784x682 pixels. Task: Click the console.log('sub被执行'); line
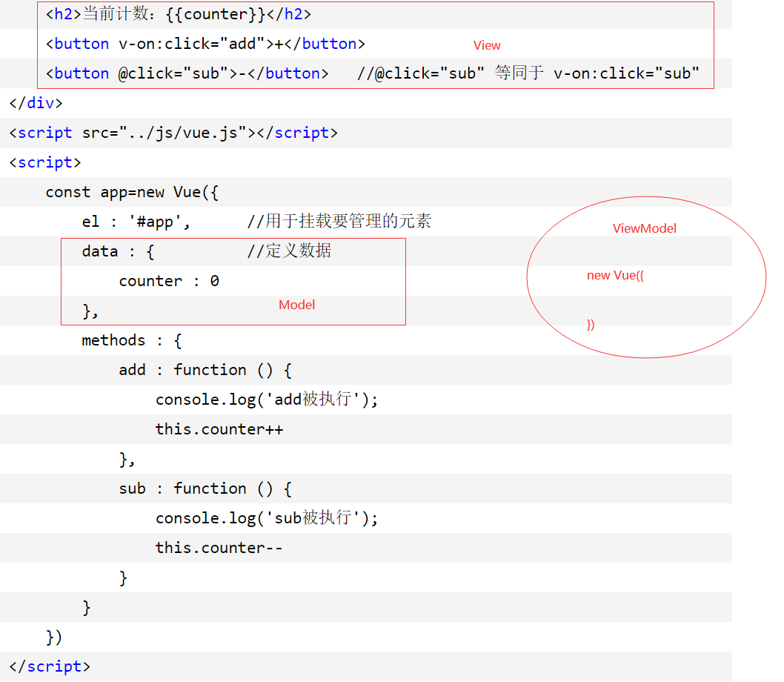click(267, 518)
